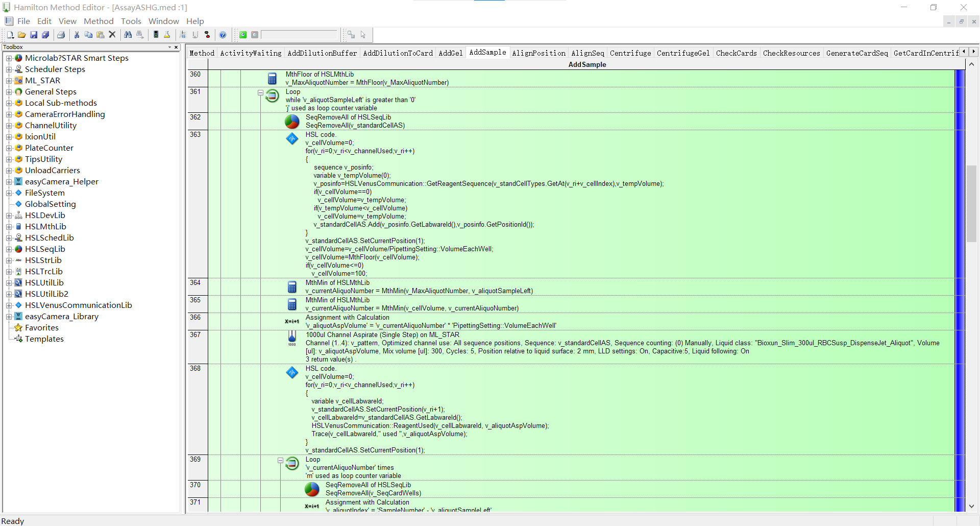This screenshot has width=980, height=526.
Task: Select the Loop icon on line 369
Action: click(292, 463)
